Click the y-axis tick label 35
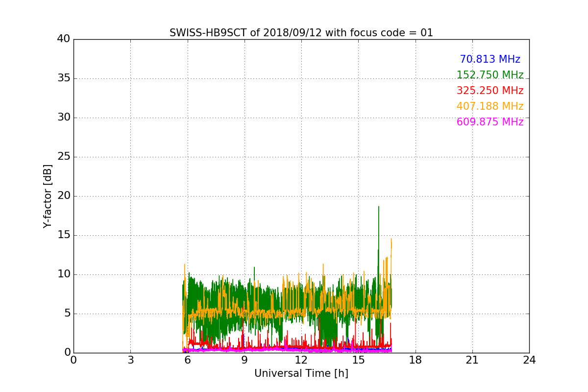Viewport: 588px width, 392px height. click(x=64, y=78)
